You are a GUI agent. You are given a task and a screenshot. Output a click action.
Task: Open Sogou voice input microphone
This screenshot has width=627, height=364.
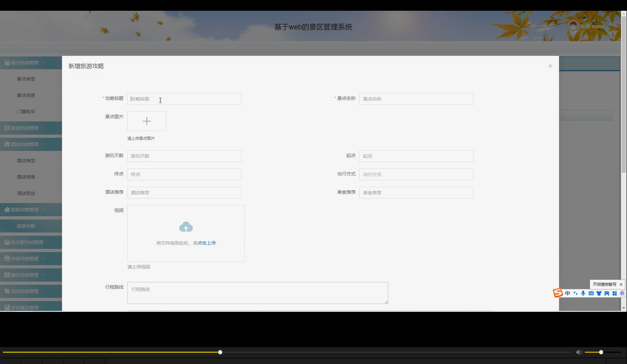point(583,293)
